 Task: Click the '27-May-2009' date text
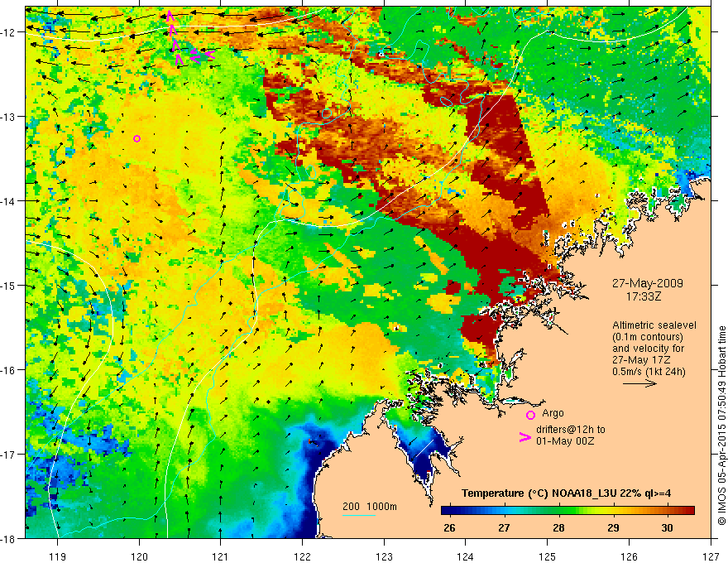pyautogui.click(x=647, y=283)
